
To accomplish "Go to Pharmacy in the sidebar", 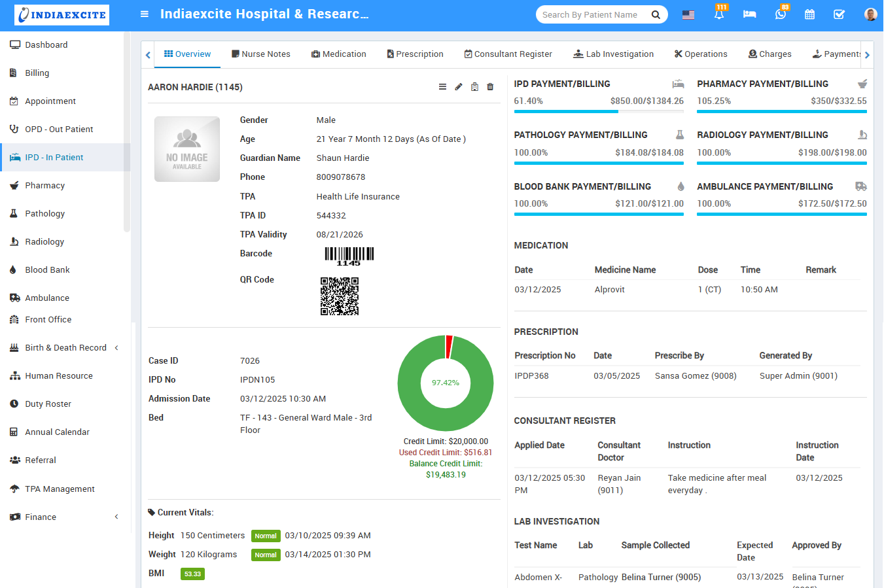I will click(x=44, y=186).
